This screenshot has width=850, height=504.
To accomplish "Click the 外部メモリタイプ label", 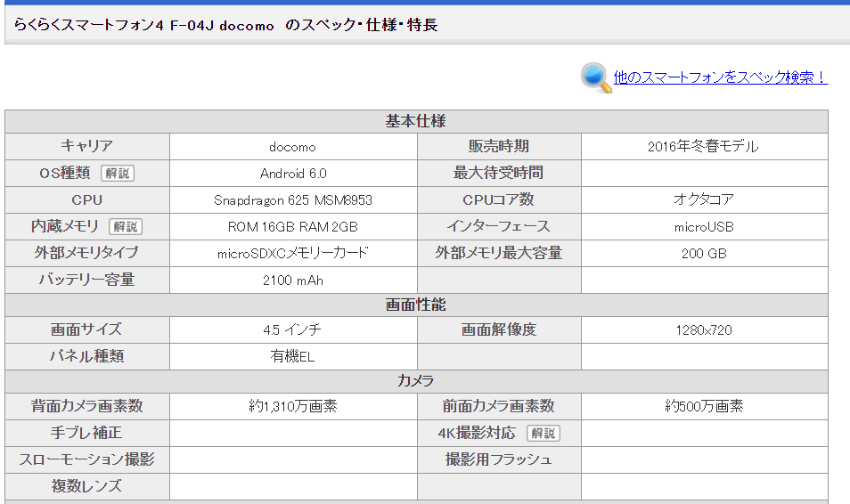I will point(86,253).
